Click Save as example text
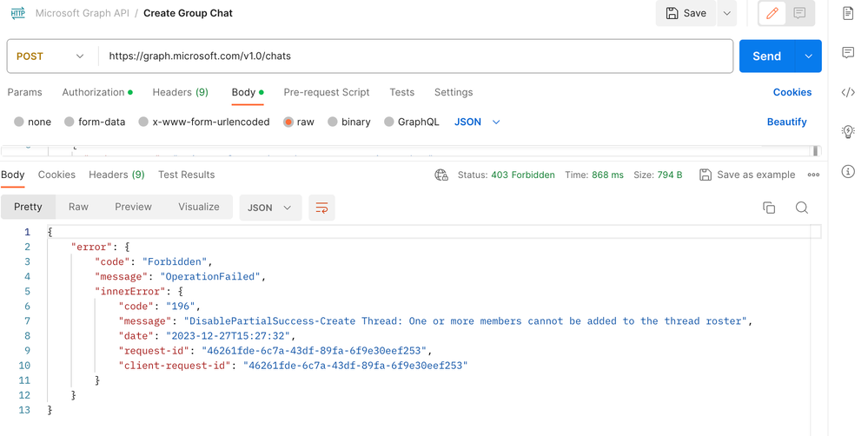The height and width of the screenshot is (436, 868). (756, 175)
